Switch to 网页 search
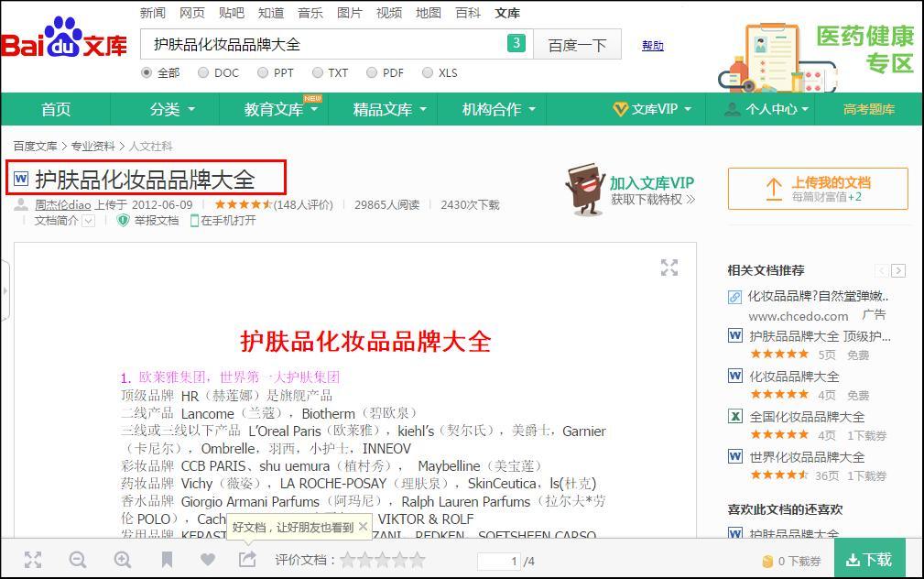This screenshot has height=579, width=924. (192, 13)
